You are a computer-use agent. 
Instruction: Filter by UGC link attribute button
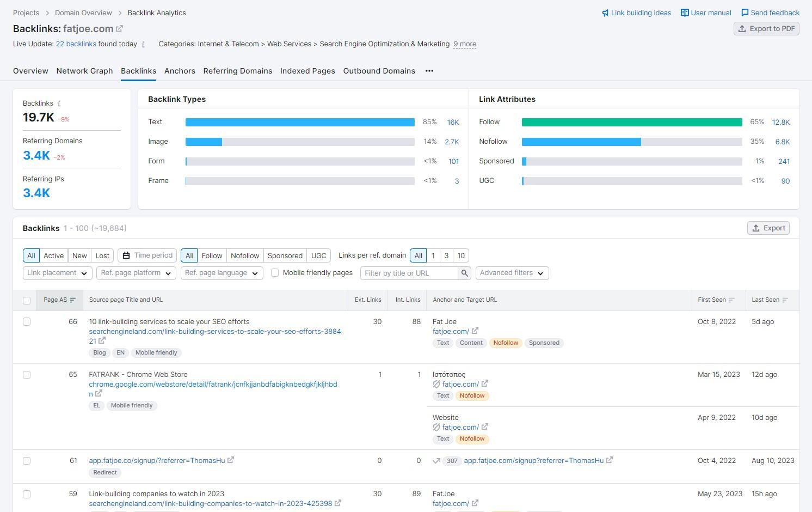pos(318,255)
